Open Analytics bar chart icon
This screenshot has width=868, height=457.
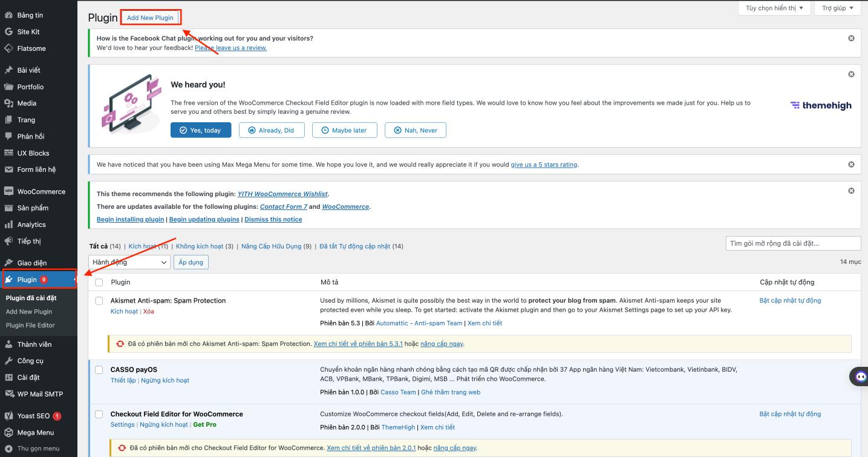tap(8, 225)
